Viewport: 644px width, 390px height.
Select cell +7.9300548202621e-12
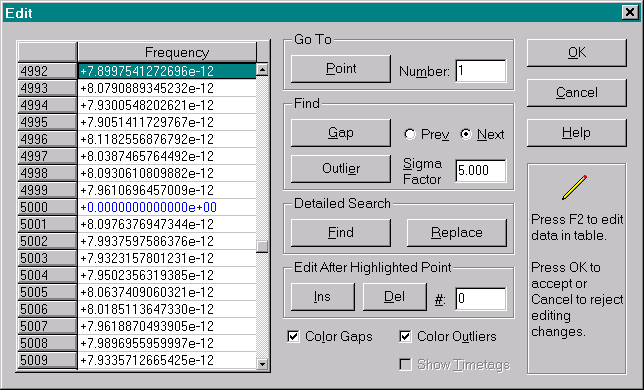click(167, 105)
